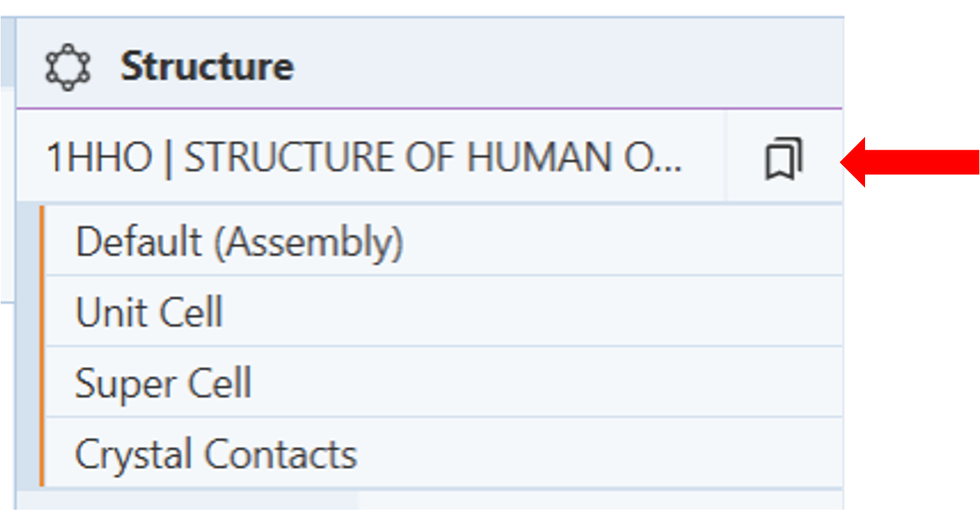Build the Super Cell representation
This screenshot has width=980, height=512.
click(163, 384)
